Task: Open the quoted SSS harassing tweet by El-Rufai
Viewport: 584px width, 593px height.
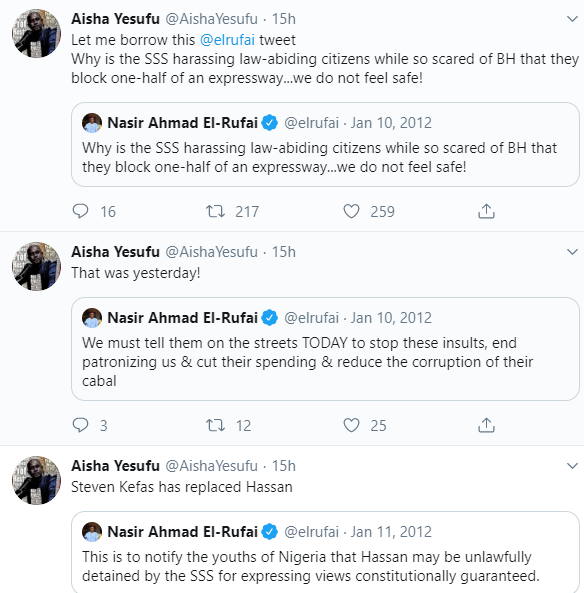Action: coord(325,144)
